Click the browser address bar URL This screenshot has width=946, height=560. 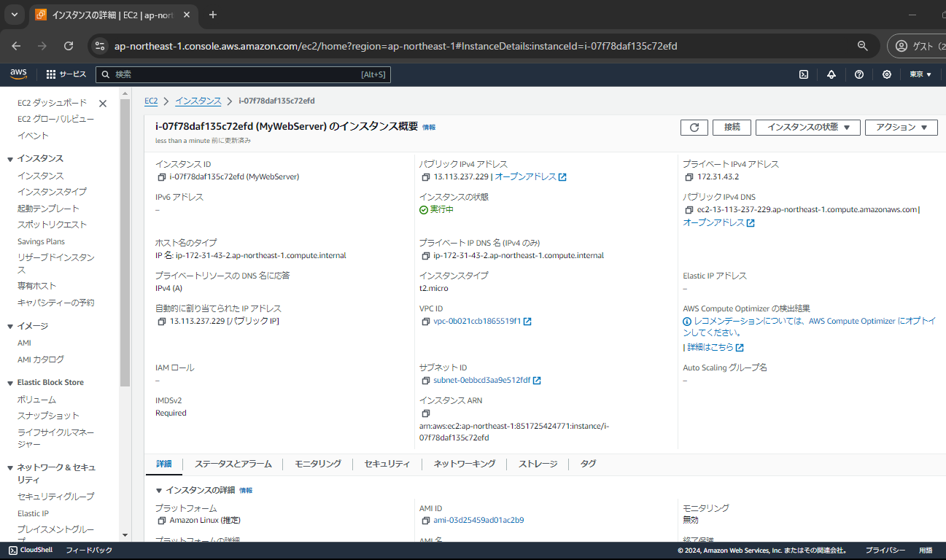coord(396,46)
